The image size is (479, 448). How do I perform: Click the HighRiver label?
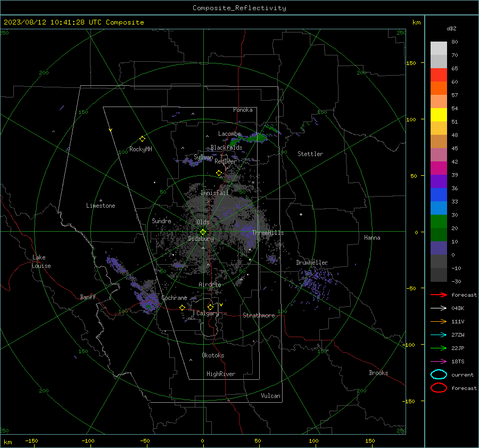click(x=221, y=374)
